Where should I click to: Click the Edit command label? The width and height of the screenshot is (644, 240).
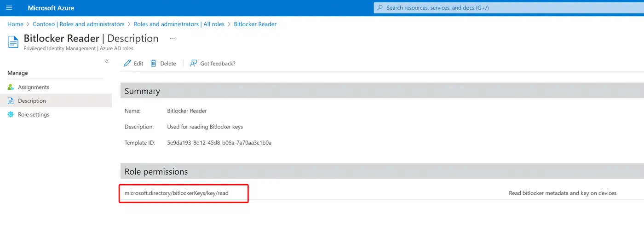pos(138,64)
